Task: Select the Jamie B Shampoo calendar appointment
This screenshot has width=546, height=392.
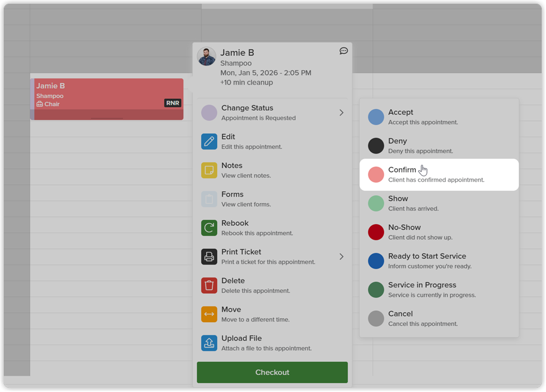Action: tap(107, 99)
